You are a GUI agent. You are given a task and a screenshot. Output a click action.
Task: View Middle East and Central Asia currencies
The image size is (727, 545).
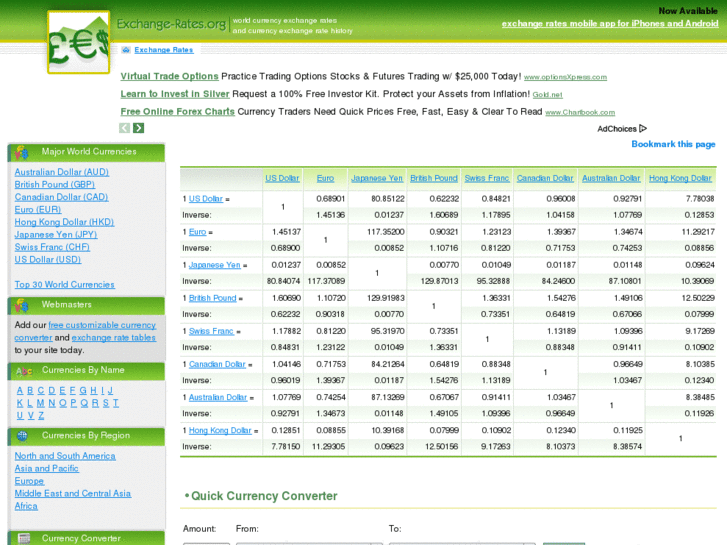point(73,494)
